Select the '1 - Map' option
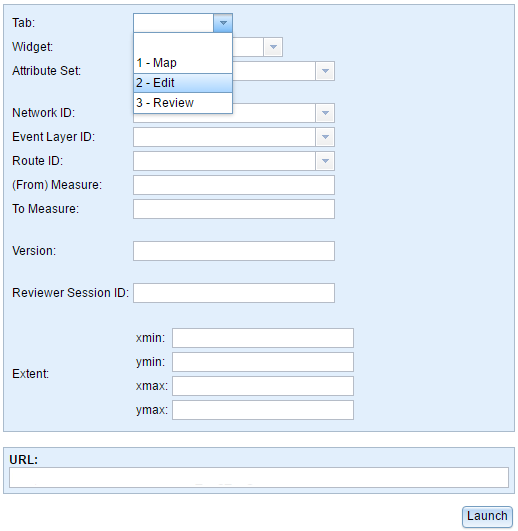The height and width of the screenshot is (531, 518). [183, 63]
